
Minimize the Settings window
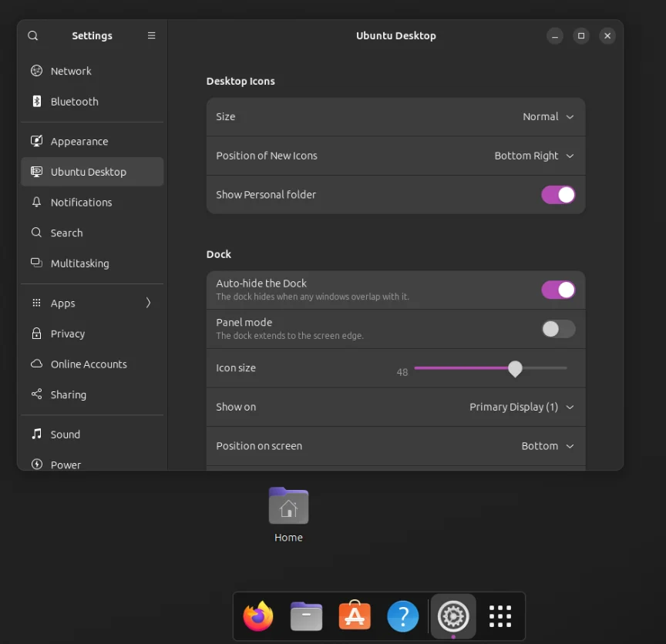pyautogui.click(x=555, y=36)
